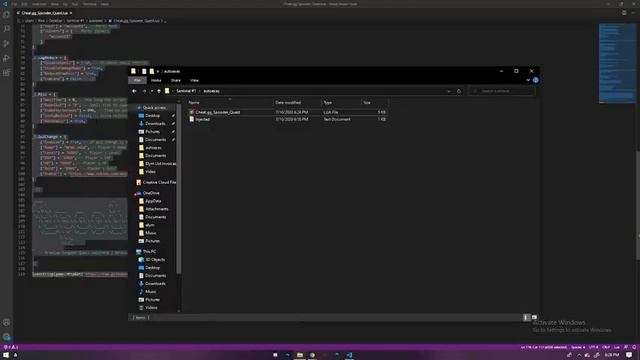Open the Extensions view icon in VS Code
The height and width of the screenshot is (360, 640).
tap(6, 73)
